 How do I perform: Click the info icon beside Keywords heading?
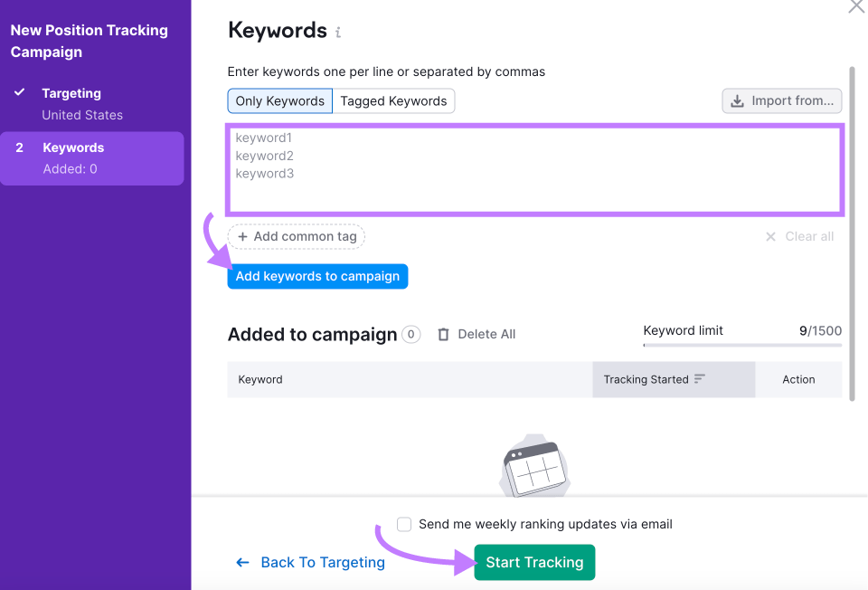tap(338, 32)
